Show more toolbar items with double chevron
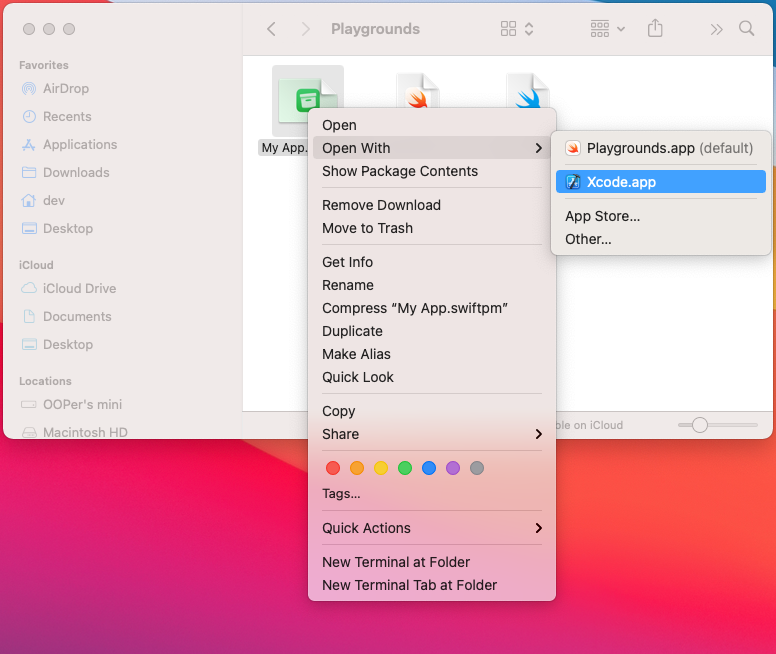The height and width of the screenshot is (654, 776). coord(716,30)
